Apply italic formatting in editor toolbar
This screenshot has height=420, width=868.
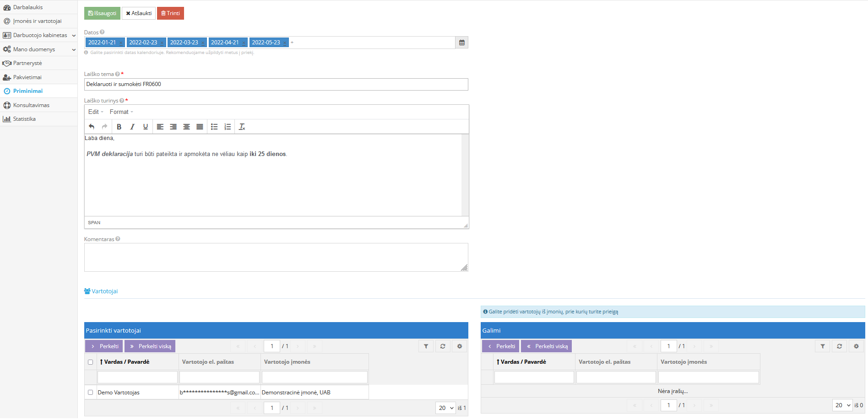(132, 127)
